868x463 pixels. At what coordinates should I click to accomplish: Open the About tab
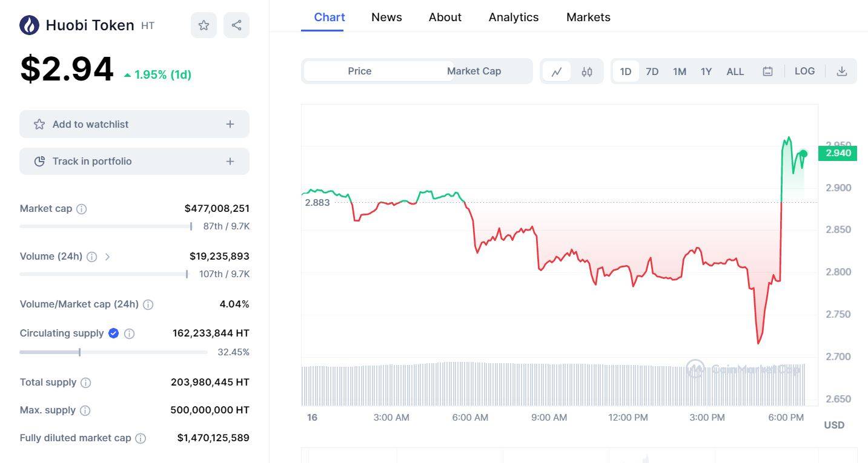[x=445, y=17]
